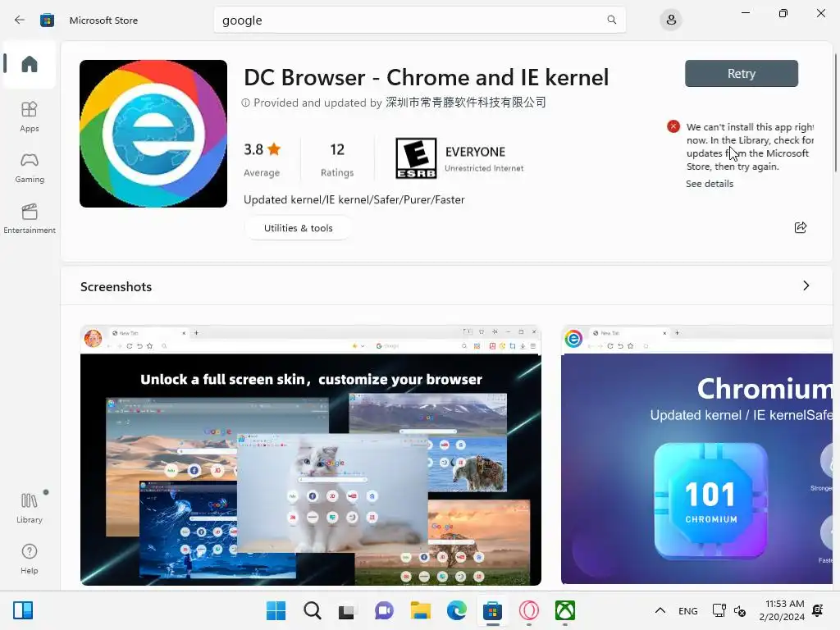Open the Help section
This screenshot has height=630, width=840.
click(30, 559)
